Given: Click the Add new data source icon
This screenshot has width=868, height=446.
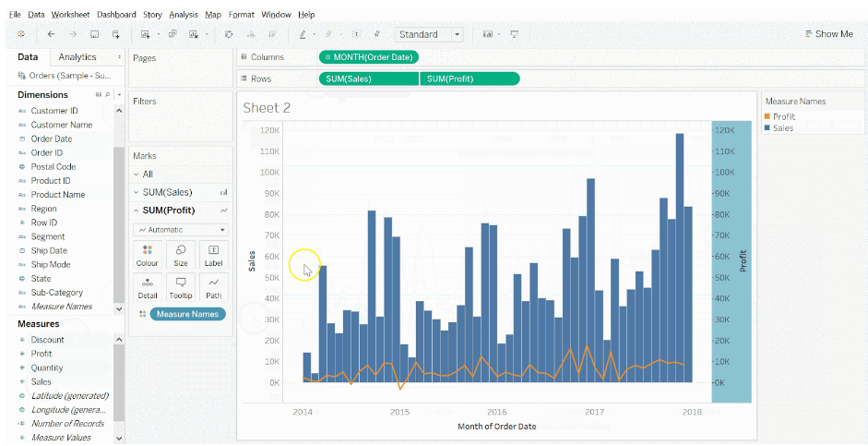Looking at the screenshot, I should point(116,34).
